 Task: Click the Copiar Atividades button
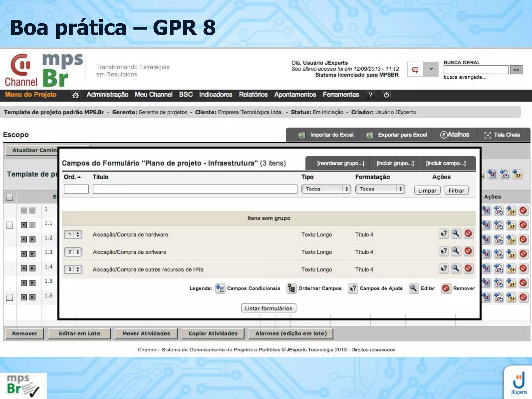tap(213, 334)
